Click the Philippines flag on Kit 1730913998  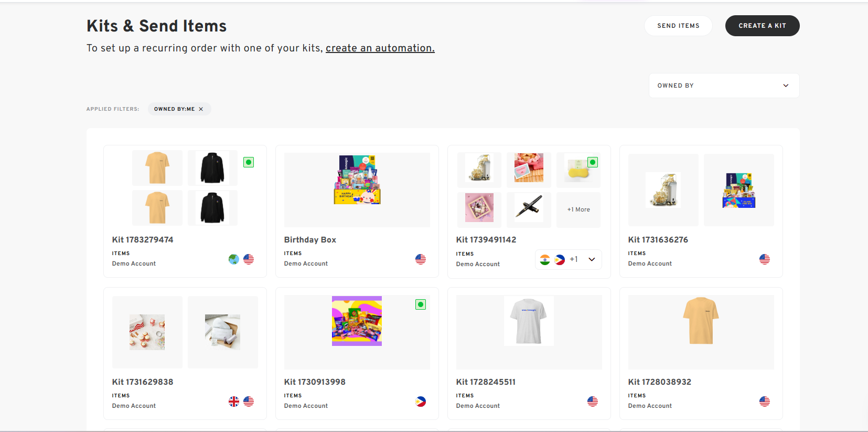421,402
